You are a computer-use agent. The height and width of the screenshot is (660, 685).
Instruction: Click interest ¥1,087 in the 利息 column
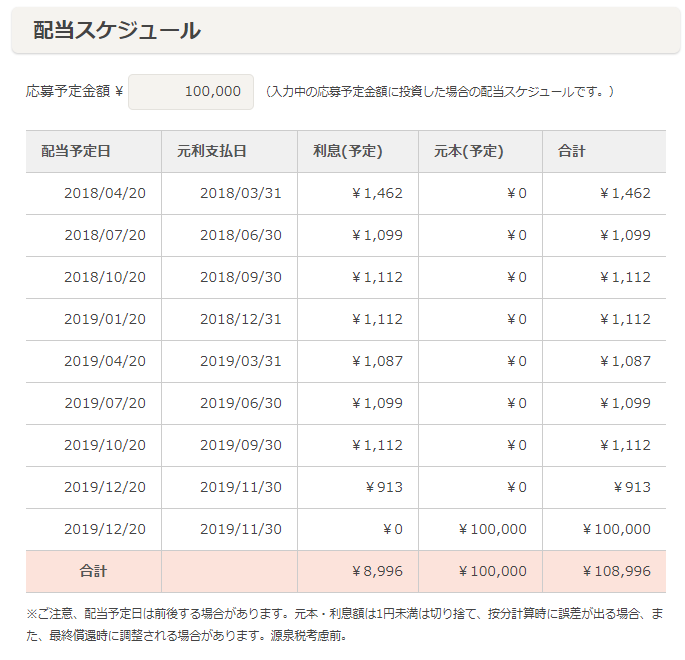tap(377, 361)
